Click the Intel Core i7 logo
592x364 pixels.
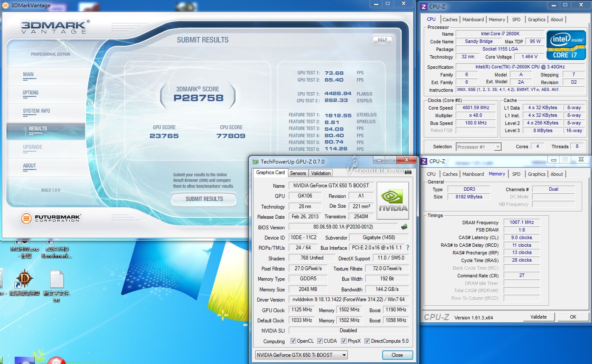pyautogui.click(x=565, y=45)
